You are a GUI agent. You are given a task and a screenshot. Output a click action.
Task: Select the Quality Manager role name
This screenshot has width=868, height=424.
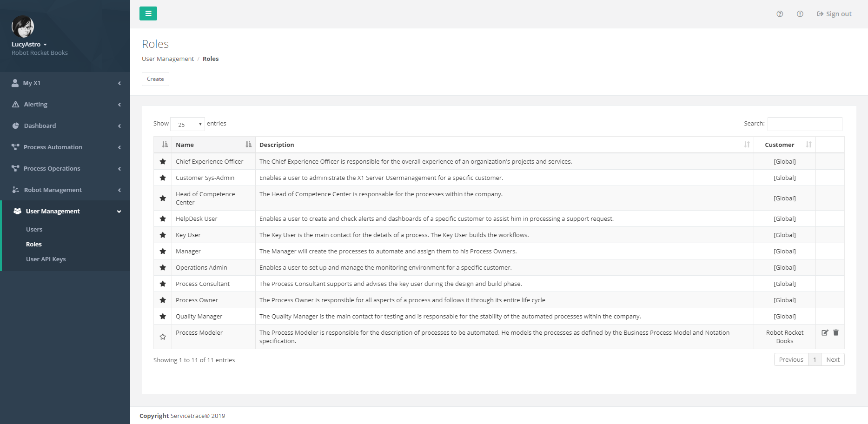(199, 316)
